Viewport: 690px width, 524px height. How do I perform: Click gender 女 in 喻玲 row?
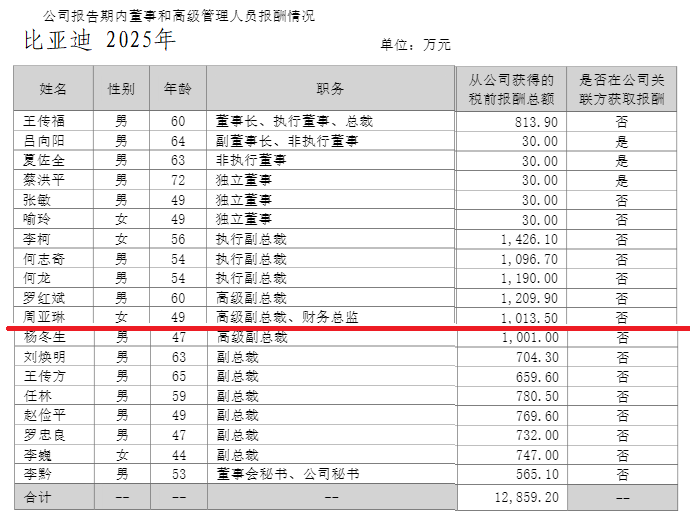pyautogui.click(x=121, y=219)
